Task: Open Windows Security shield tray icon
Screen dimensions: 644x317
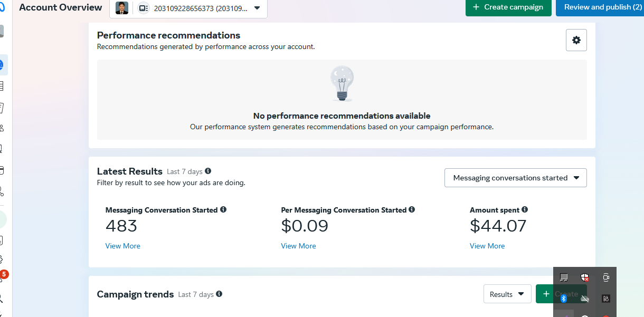Action: pyautogui.click(x=584, y=277)
